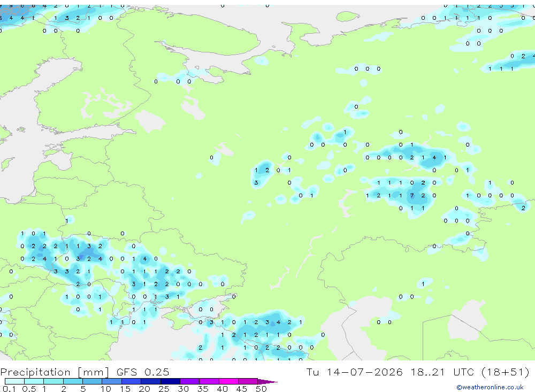Click the '20' legend scale label
The height and width of the screenshot is (392, 535).
pyautogui.click(x=144, y=389)
